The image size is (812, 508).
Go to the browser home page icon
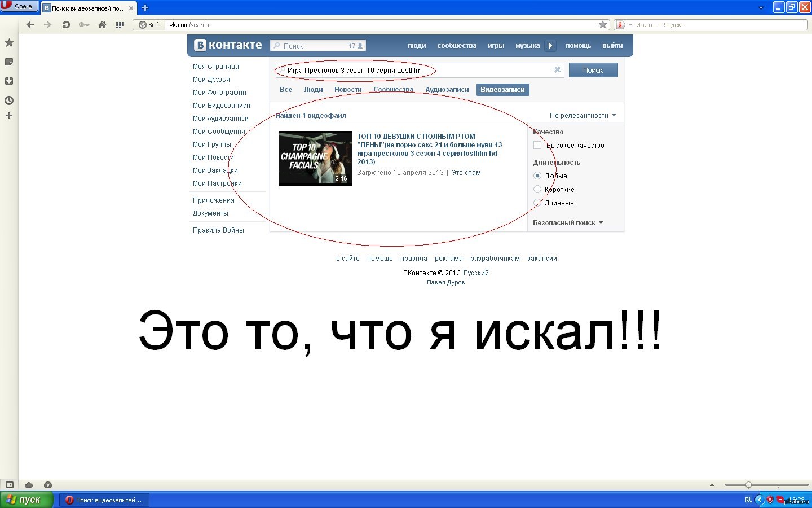click(x=102, y=25)
